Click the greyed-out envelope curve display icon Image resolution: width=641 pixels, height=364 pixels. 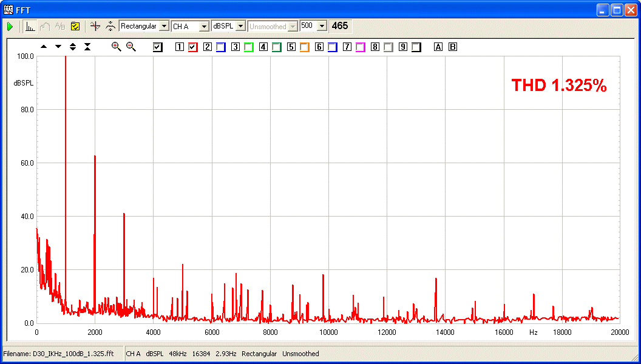pyautogui.click(x=44, y=27)
